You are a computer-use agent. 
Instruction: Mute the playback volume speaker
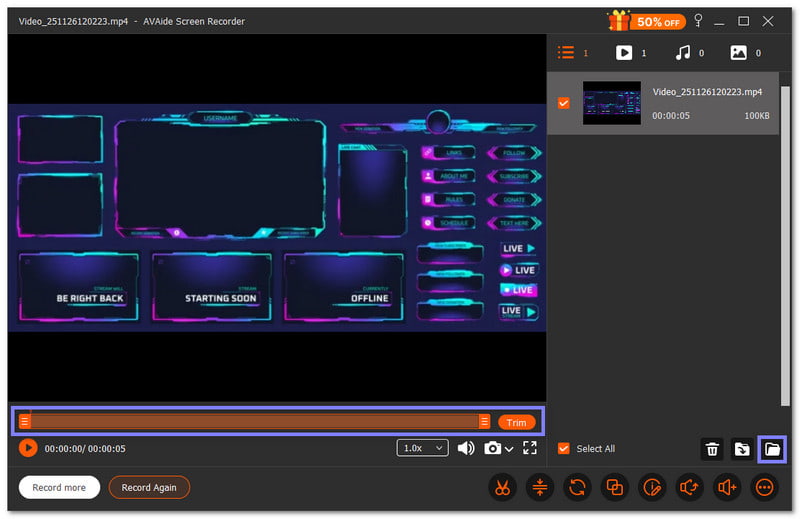[466, 448]
